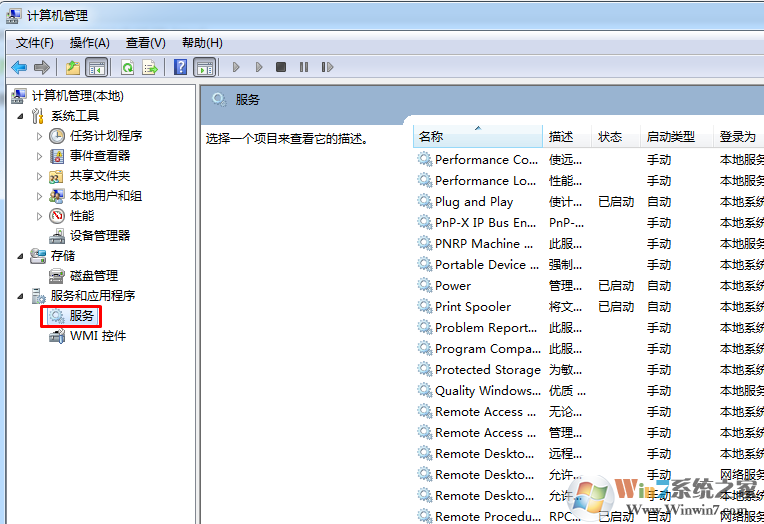Open the 查看(V) menu
Screen dimensions: 764x524
145,42
